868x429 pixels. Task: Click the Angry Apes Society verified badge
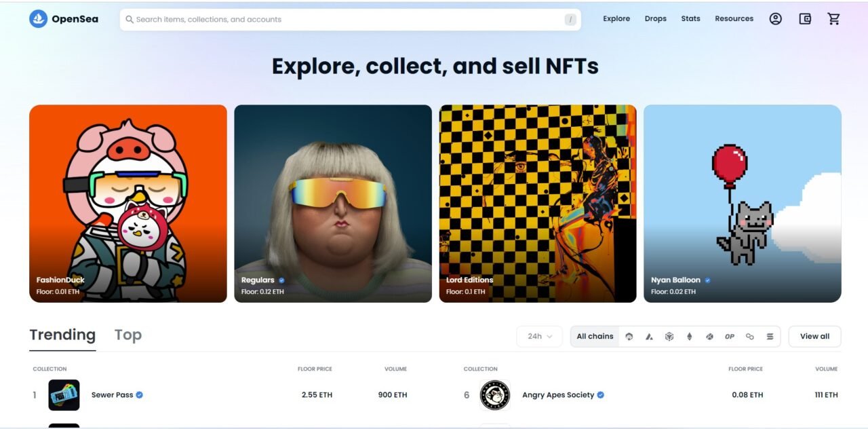[600, 395]
